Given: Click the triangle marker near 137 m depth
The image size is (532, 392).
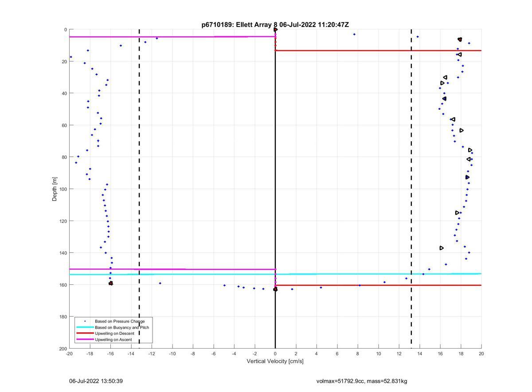Looking at the screenshot, I should (x=442, y=248).
